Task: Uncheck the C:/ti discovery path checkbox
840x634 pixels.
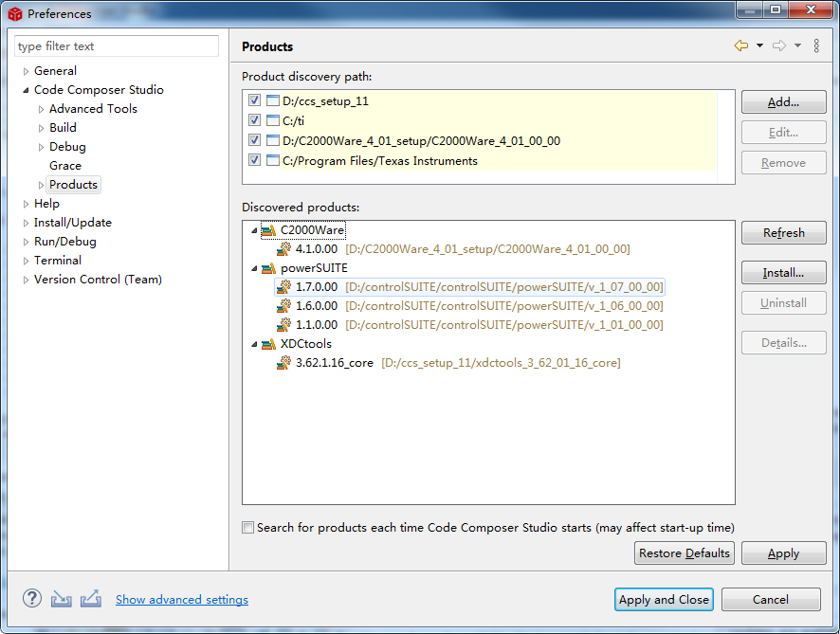Action: [254, 120]
